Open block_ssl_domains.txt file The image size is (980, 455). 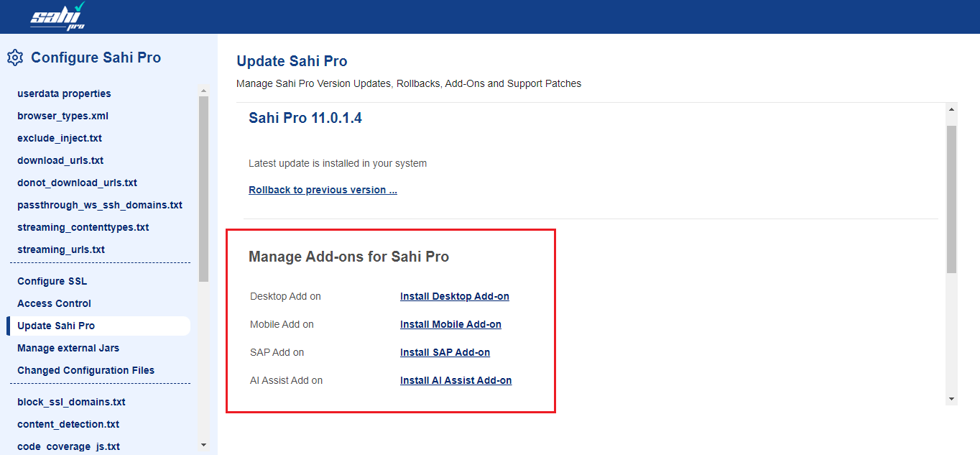(x=71, y=402)
